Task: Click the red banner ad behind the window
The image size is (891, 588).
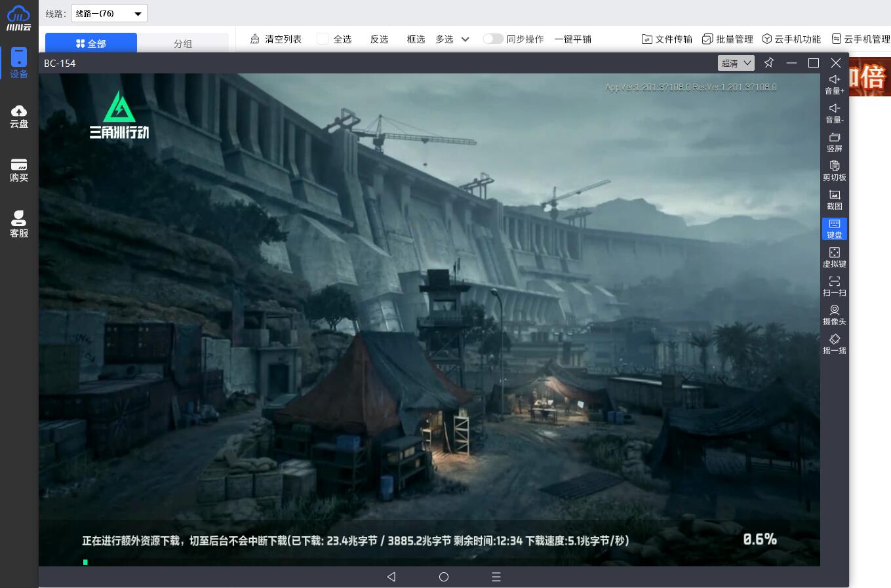Action: tap(870, 77)
